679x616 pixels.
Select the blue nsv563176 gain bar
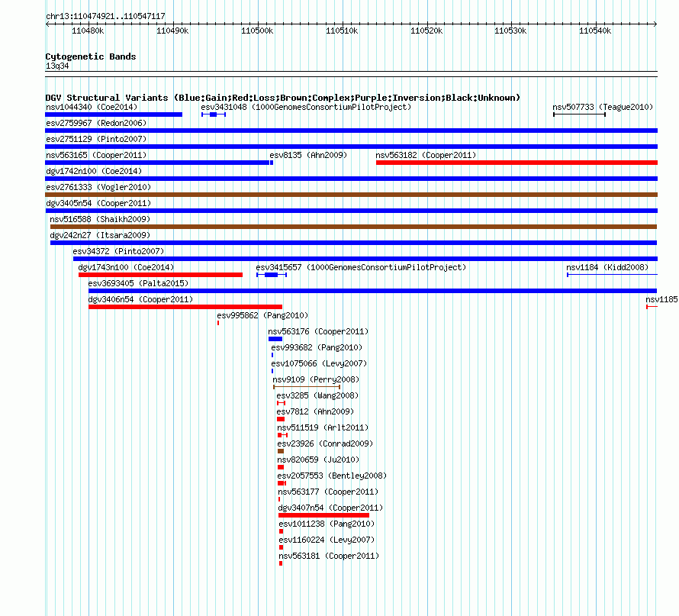coord(275,339)
